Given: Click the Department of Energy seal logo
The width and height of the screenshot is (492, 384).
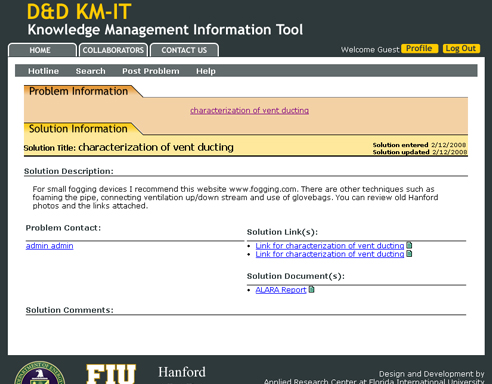Looking at the screenshot, I should 40,373.
